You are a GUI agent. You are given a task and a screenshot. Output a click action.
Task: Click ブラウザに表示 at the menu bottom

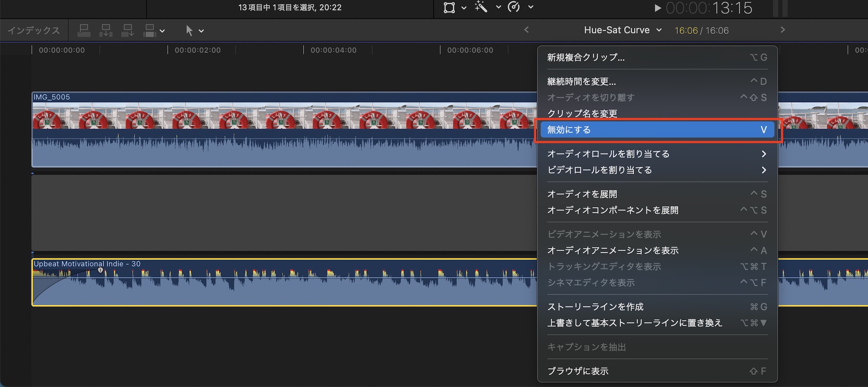657,371
